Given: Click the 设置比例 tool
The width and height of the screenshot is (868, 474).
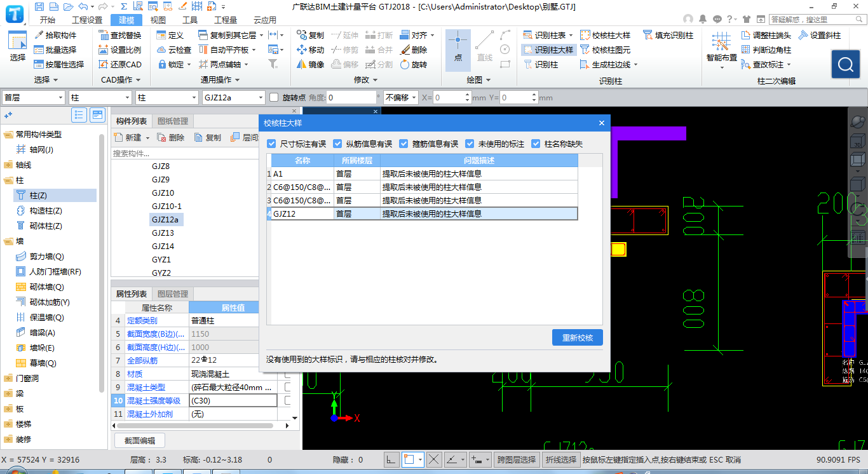Looking at the screenshot, I should click(120, 50).
